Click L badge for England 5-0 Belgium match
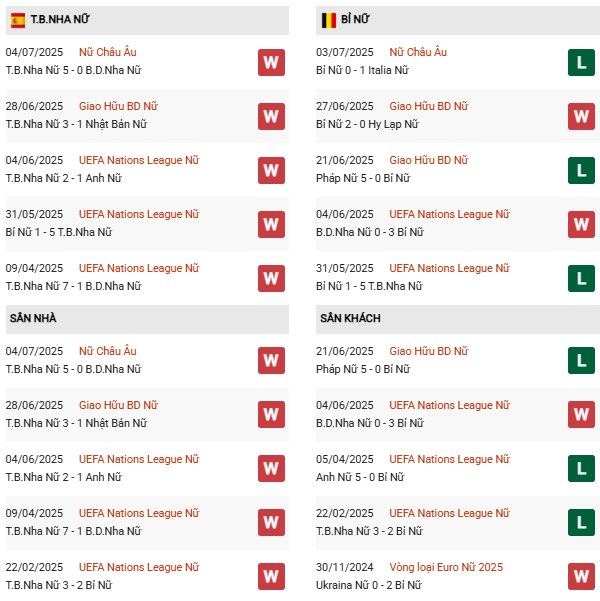Viewport: 600px width, 601px height. 581,468
